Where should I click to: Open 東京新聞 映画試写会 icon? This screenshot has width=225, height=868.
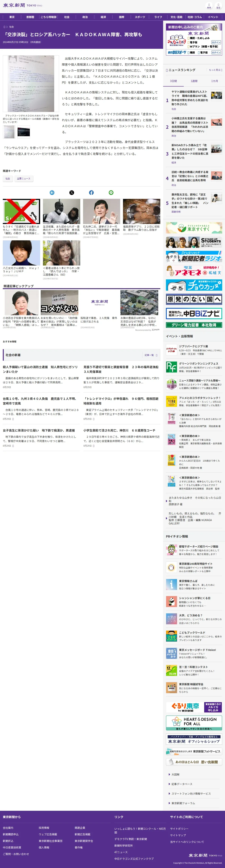tap(171, 688)
